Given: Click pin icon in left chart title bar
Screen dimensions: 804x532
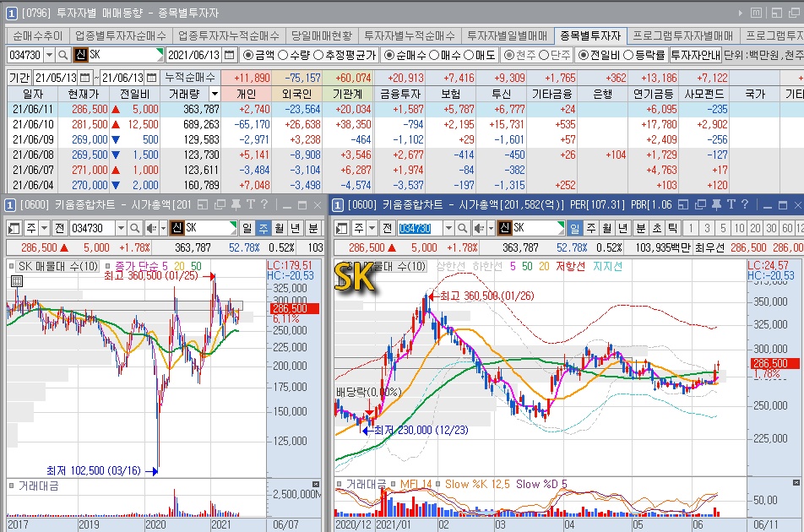Looking at the screenshot, I should [x=236, y=205].
